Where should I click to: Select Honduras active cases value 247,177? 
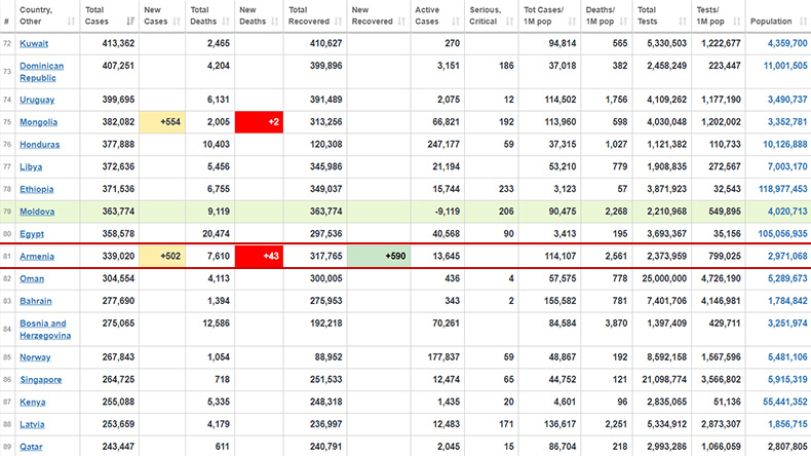pos(443,144)
